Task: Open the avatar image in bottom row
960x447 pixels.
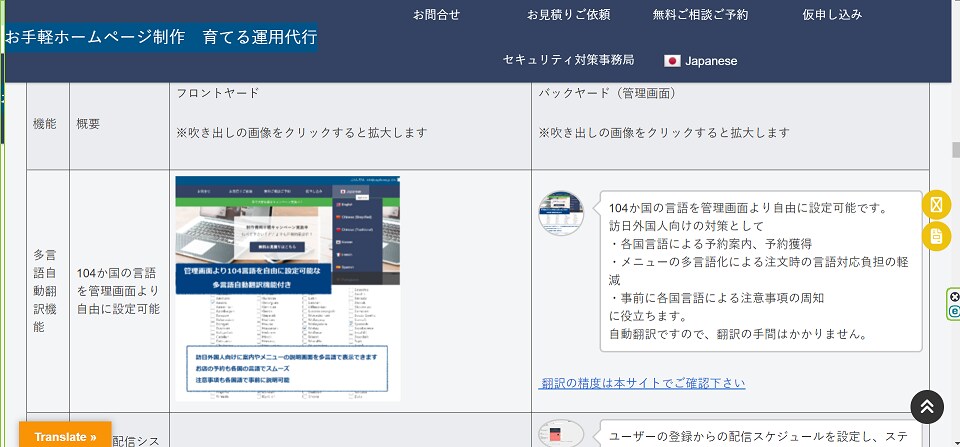Action: [x=561, y=434]
